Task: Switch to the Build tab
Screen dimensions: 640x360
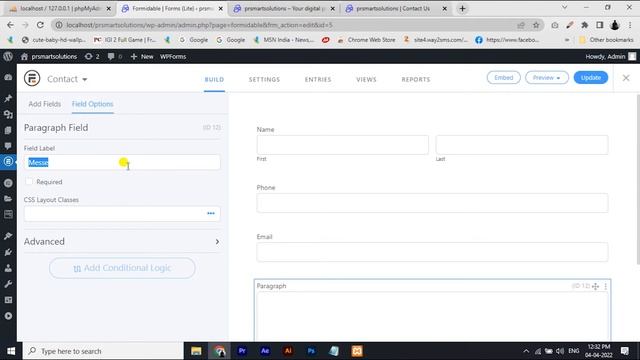Action: [x=214, y=79]
